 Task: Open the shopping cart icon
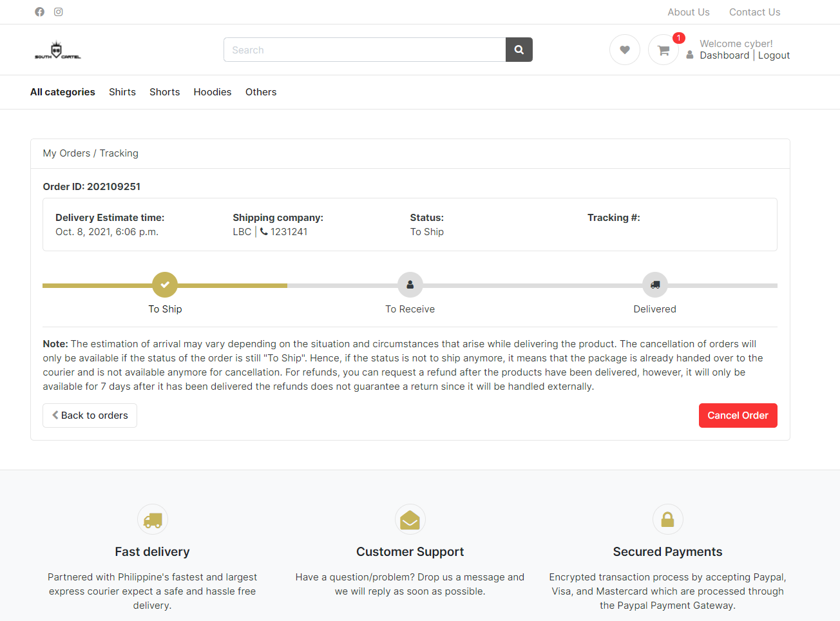(x=663, y=50)
